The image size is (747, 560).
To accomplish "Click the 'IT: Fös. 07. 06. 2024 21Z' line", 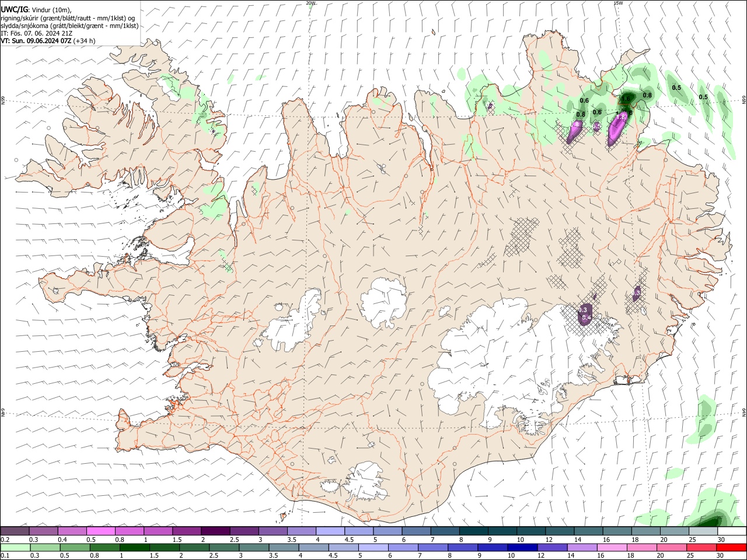I will pyautogui.click(x=36, y=33).
